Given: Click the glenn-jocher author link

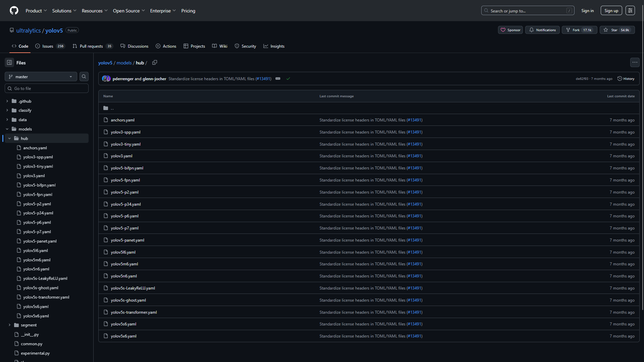Looking at the screenshot, I should pyautogui.click(x=154, y=79).
